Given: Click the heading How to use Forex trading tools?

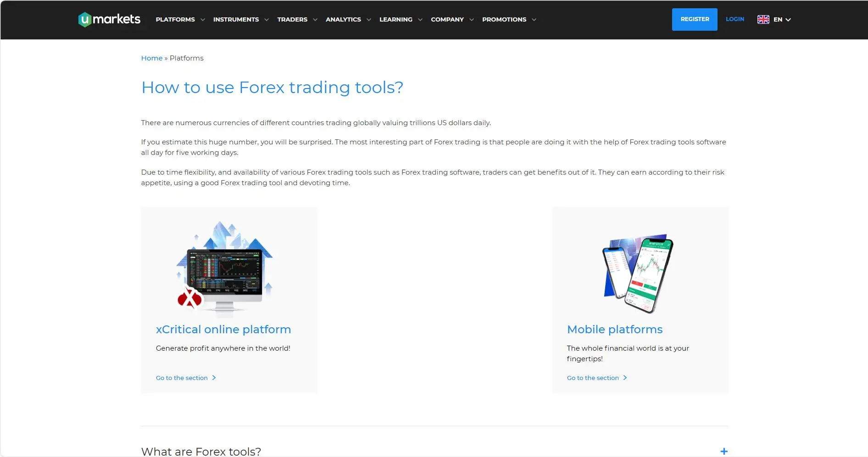Looking at the screenshot, I should pyautogui.click(x=272, y=87).
